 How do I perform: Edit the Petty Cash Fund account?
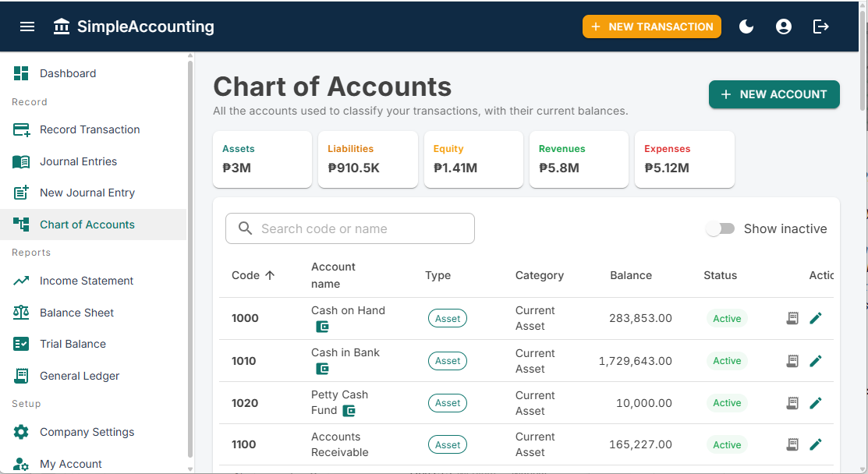tap(816, 403)
